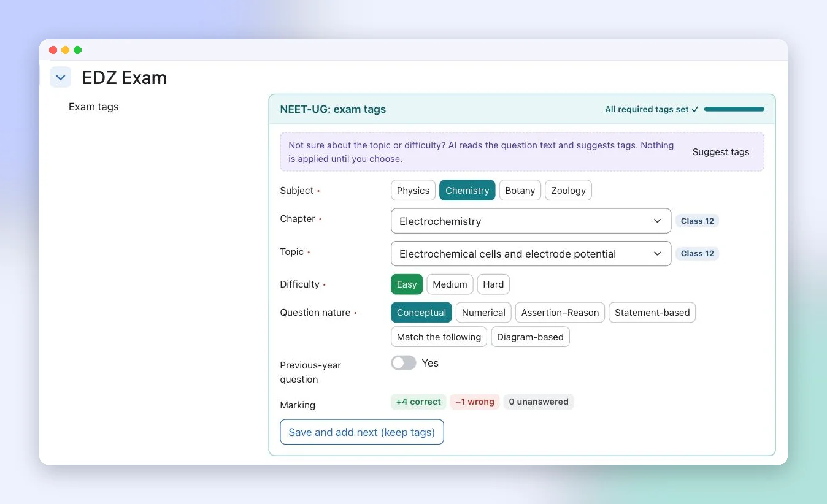Open the Chapter dropdown showing Electrochemistry
The height and width of the screenshot is (504, 827).
pyautogui.click(x=531, y=221)
